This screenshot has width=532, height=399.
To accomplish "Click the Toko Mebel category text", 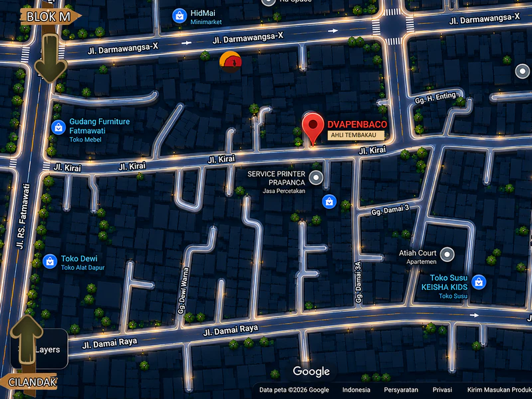I will [85, 140].
